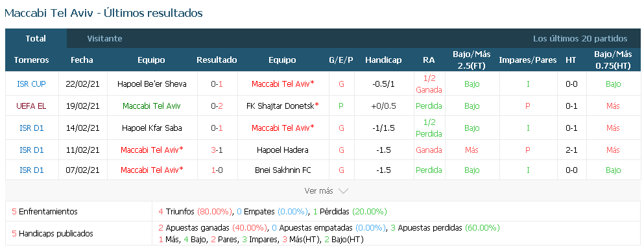Click Maccabi Tel Aviv in 19/02/21 row
The height and width of the screenshot is (250, 644).
[152, 106]
